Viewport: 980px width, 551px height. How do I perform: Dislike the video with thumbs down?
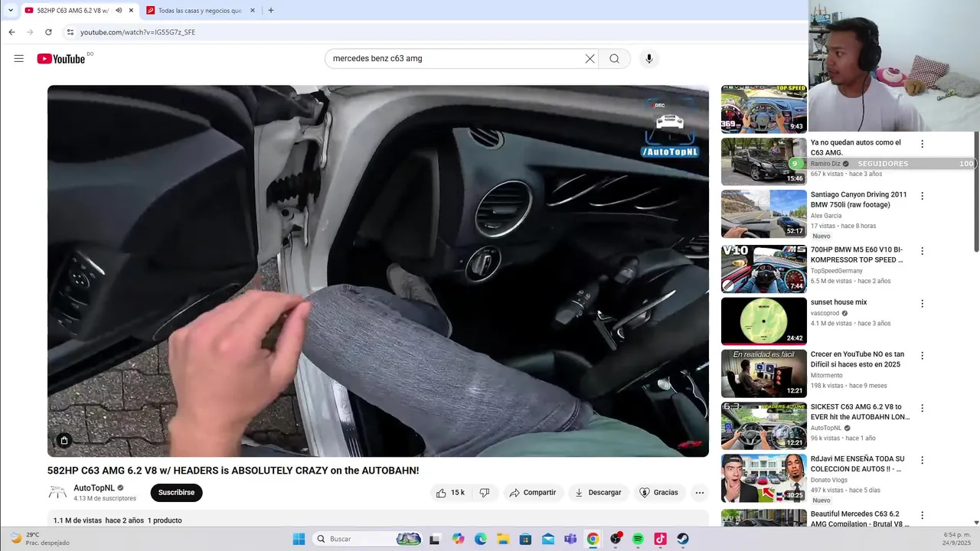coord(485,493)
